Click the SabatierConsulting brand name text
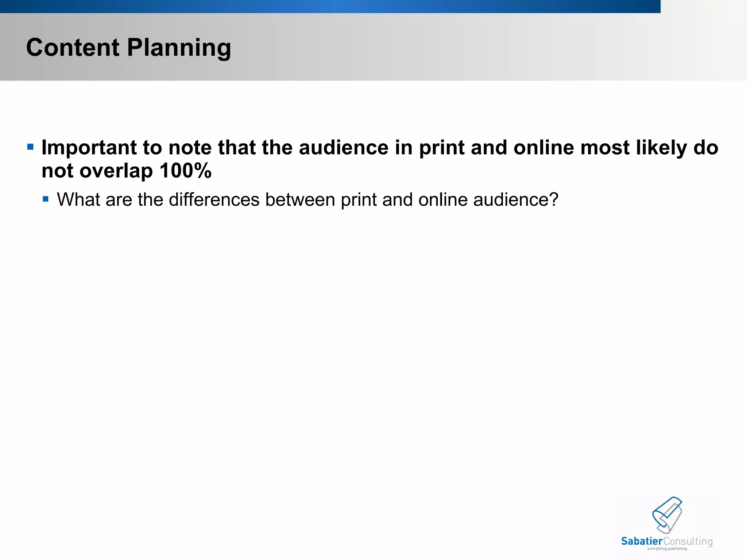This screenshot has width=747, height=560. pos(667,541)
